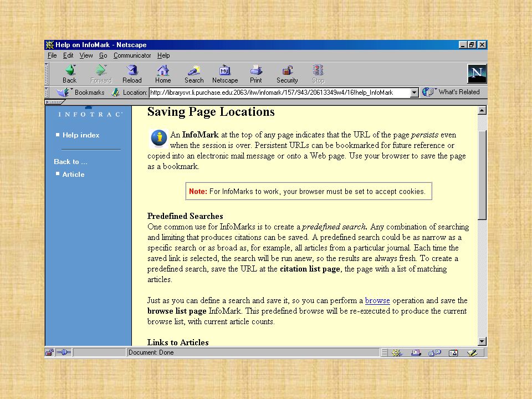Click the INFOTRAC logo in sidebar
This screenshot has height=399, width=532.
pyautogui.click(x=90, y=114)
